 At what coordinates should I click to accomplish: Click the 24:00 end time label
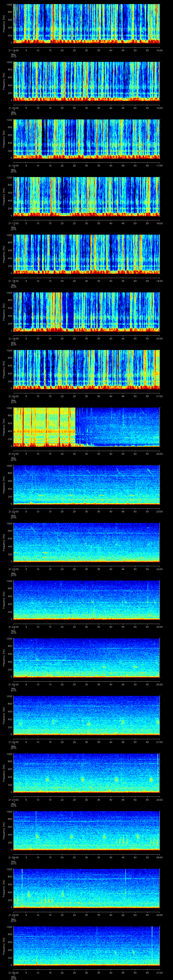point(160,569)
